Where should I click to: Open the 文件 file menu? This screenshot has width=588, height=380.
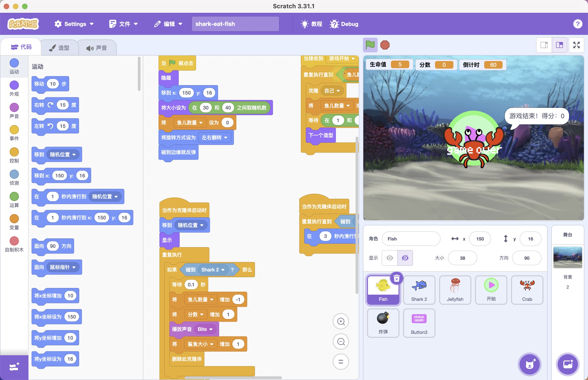click(124, 24)
